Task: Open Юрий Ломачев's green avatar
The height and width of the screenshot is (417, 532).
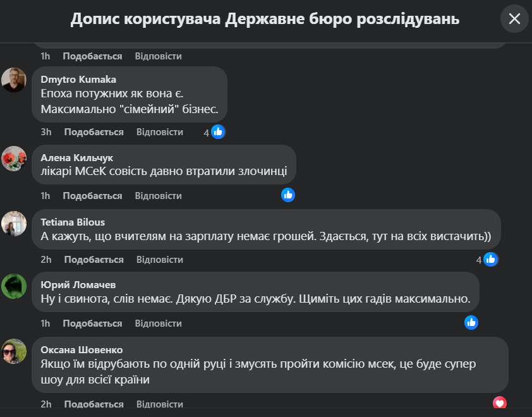Action: click(14, 286)
